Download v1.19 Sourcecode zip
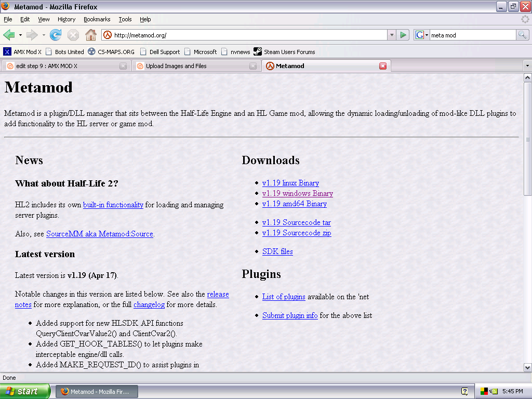This screenshot has height=399, width=532. pyautogui.click(x=297, y=233)
